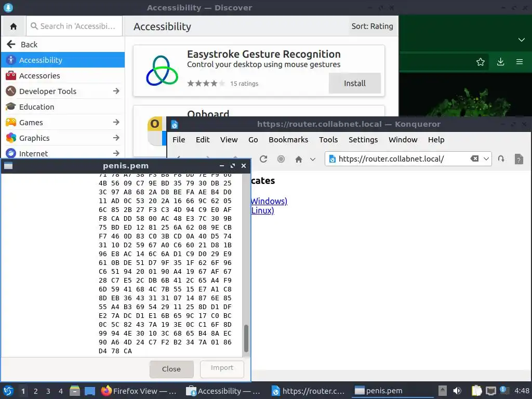Click the Graphics category icon

point(11,138)
